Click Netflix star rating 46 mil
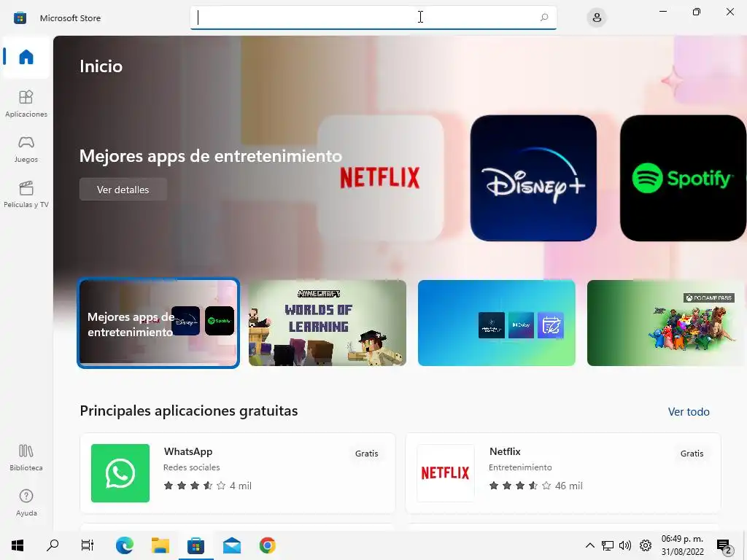The height and width of the screenshot is (560, 747). [535, 486]
